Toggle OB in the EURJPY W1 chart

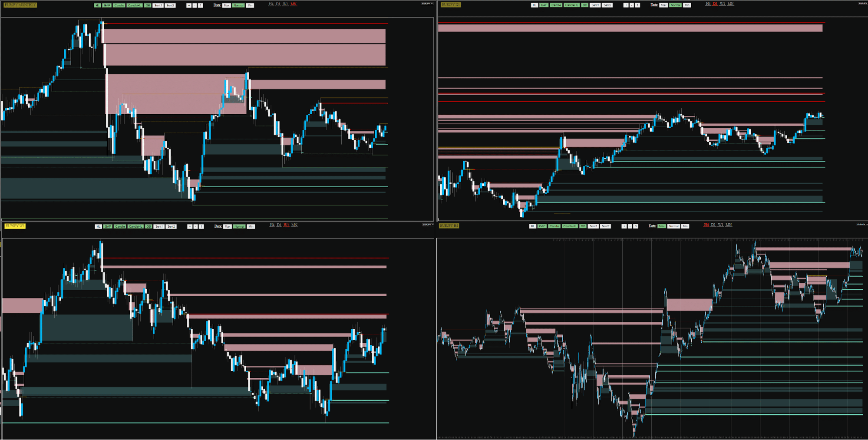pos(149,226)
